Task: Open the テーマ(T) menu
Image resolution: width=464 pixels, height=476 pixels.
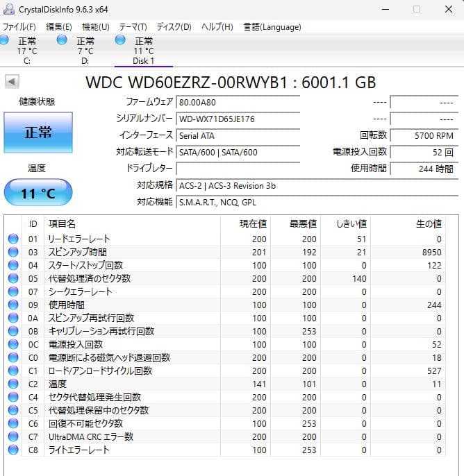Action: coord(133,27)
